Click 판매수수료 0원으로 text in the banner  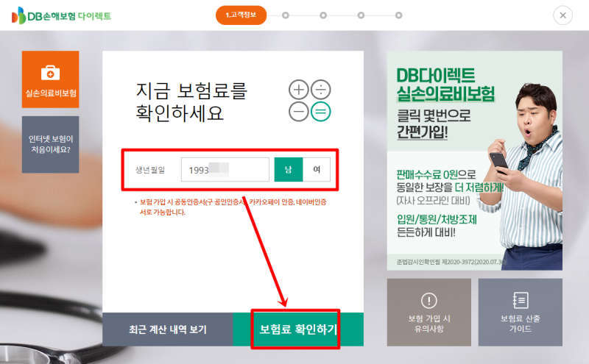436,174
